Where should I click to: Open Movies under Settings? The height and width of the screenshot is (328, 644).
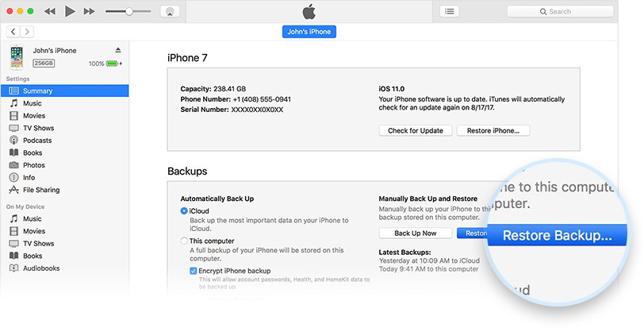point(64,115)
